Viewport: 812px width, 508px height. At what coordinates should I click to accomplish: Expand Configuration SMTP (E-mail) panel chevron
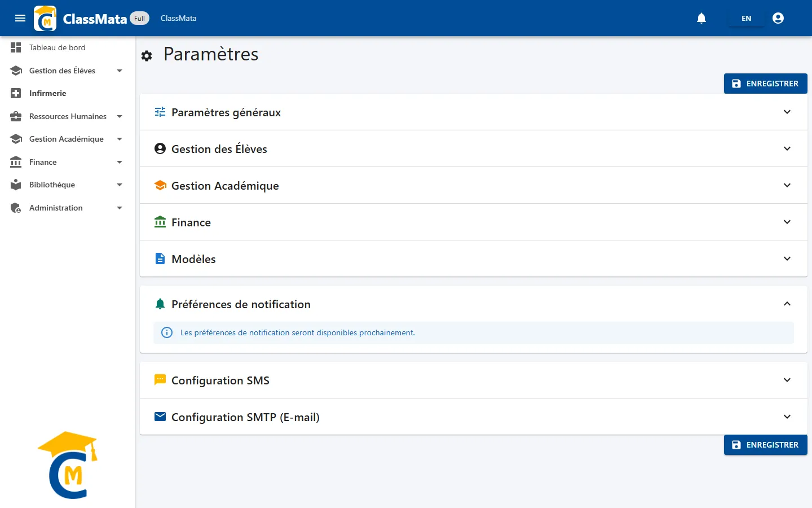pyautogui.click(x=787, y=417)
